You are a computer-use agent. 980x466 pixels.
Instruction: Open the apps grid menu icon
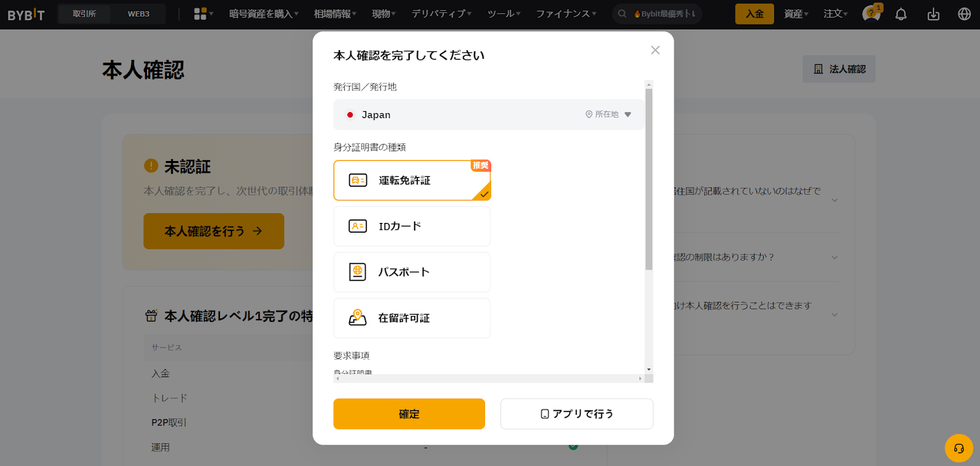200,13
